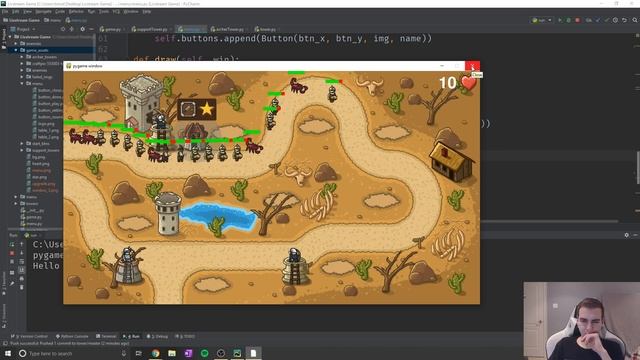This screenshot has height=360, width=640.
Task: Open the Run panel settings gear
Action: [x=627, y=235]
